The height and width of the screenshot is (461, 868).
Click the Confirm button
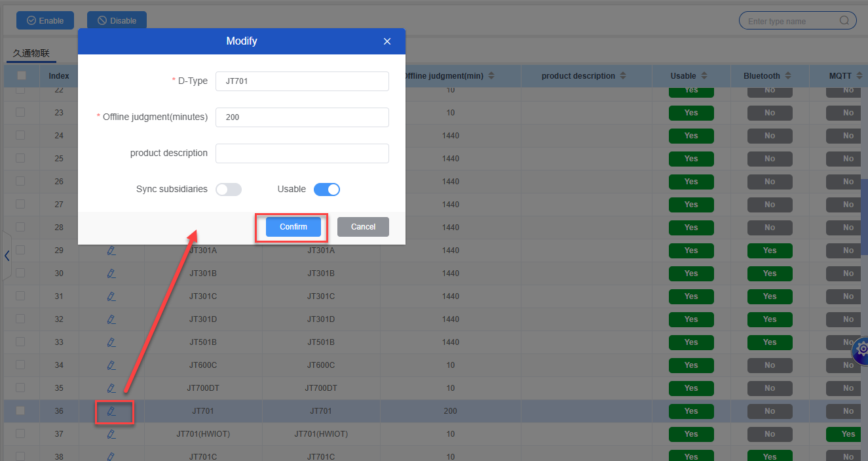(x=293, y=227)
